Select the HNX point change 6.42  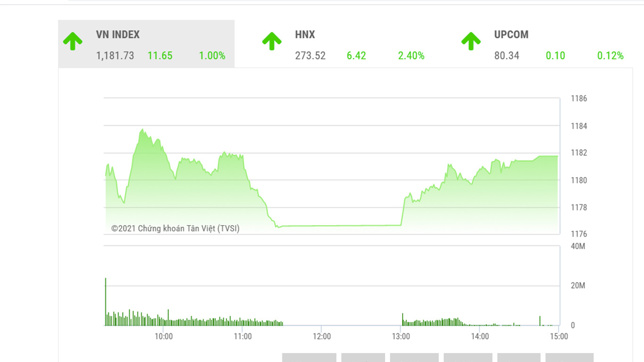[356, 56]
